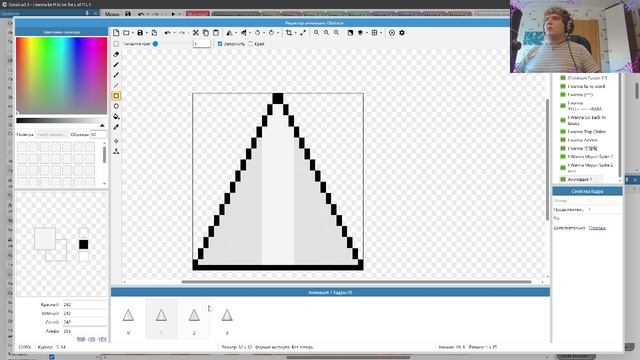Click the canvas vertical scrollbar
Viewport: 640px width, 360px height.
547,159
